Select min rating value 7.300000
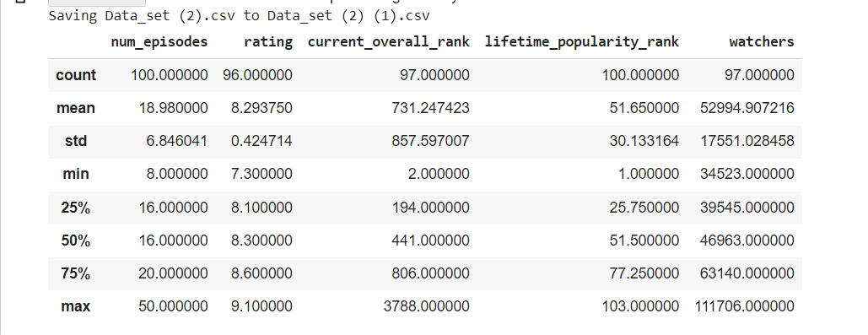The image size is (868, 335). [x=261, y=175]
